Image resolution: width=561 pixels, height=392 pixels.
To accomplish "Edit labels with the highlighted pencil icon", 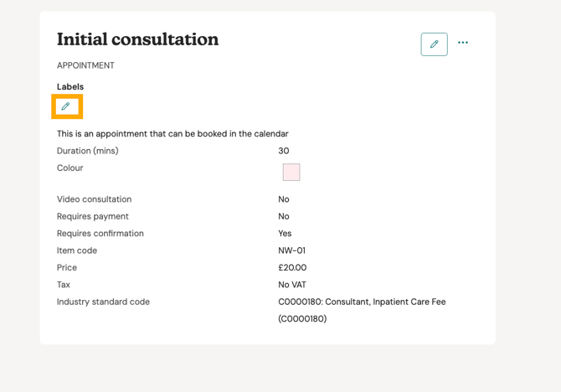I will (x=66, y=106).
